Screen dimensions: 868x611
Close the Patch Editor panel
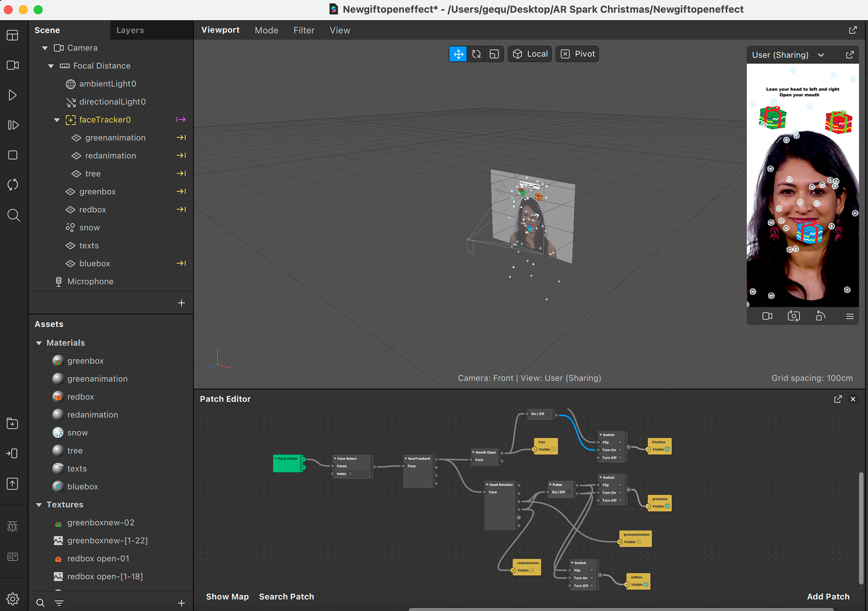click(853, 399)
